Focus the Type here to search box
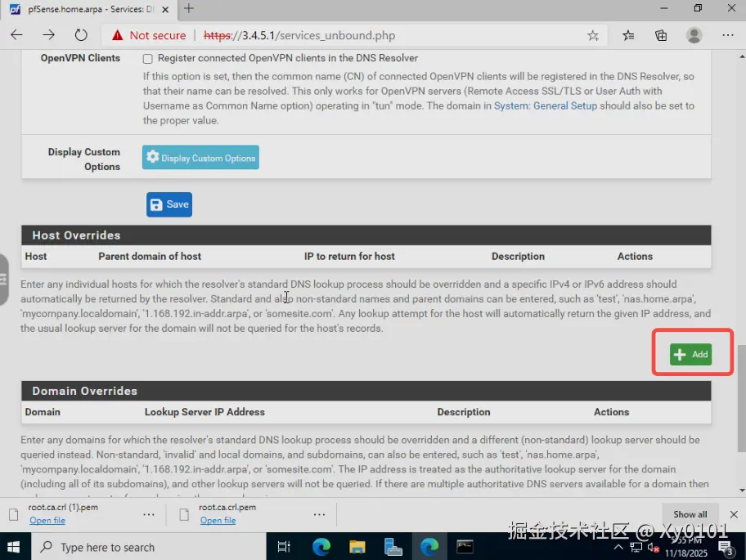The image size is (746, 560). point(148,547)
